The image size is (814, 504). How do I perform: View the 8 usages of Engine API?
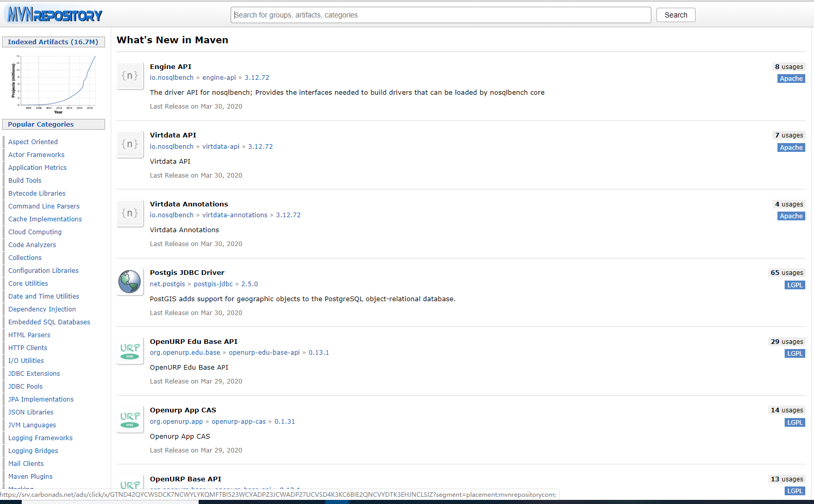789,67
